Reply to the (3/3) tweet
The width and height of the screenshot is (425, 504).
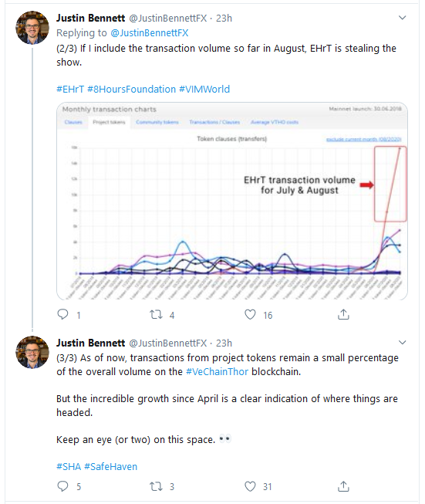click(62, 486)
